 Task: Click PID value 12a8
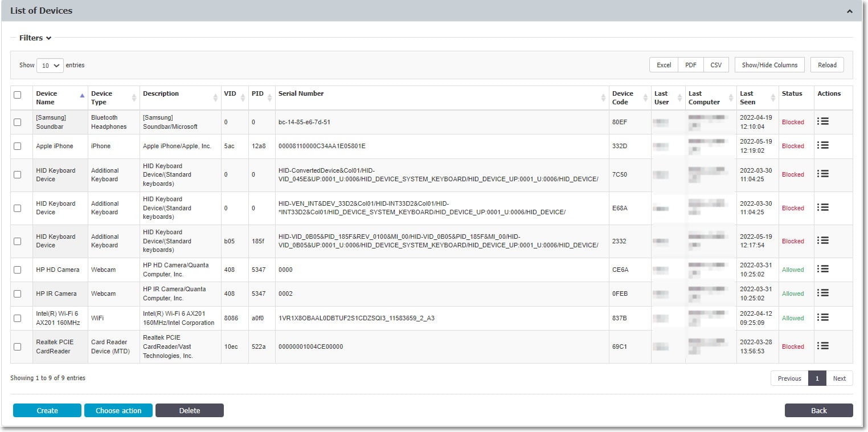(x=259, y=146)
